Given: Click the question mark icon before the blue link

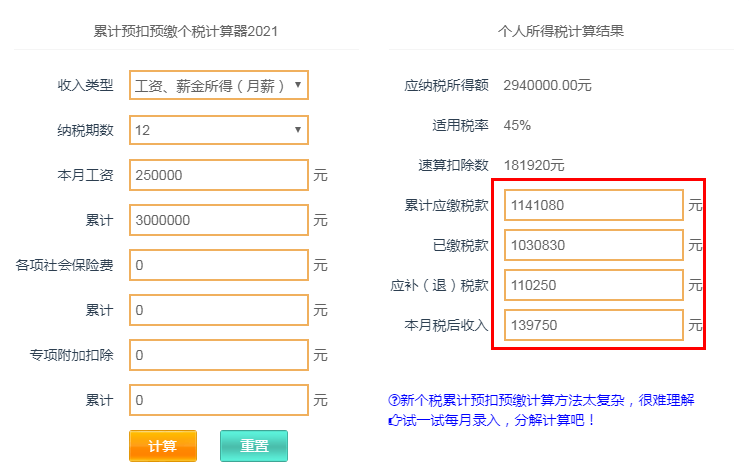Looking at the screenshot, I should tap(393, 400).
